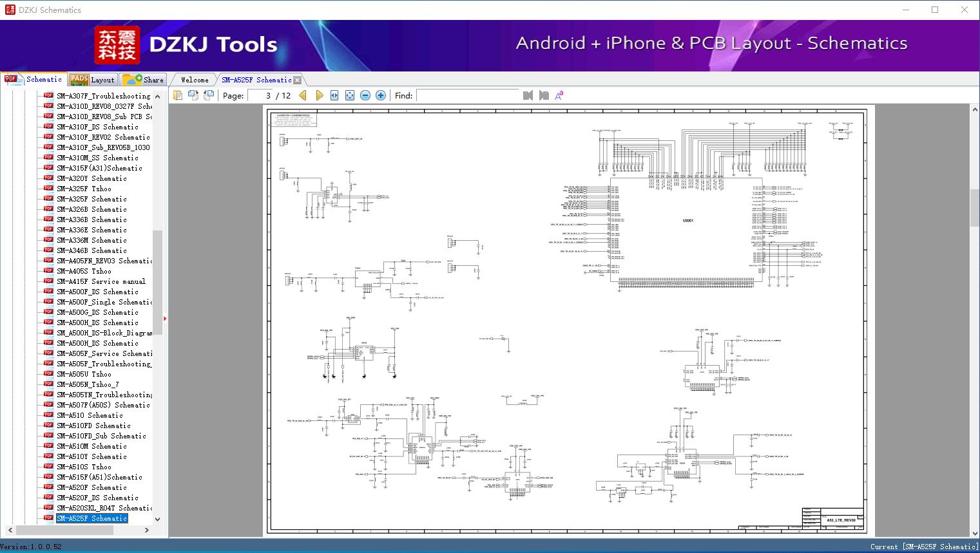Viewport: 980px width, 553px height.
Task: Zoom out with the minus icon
Action: tap(365, 95)
